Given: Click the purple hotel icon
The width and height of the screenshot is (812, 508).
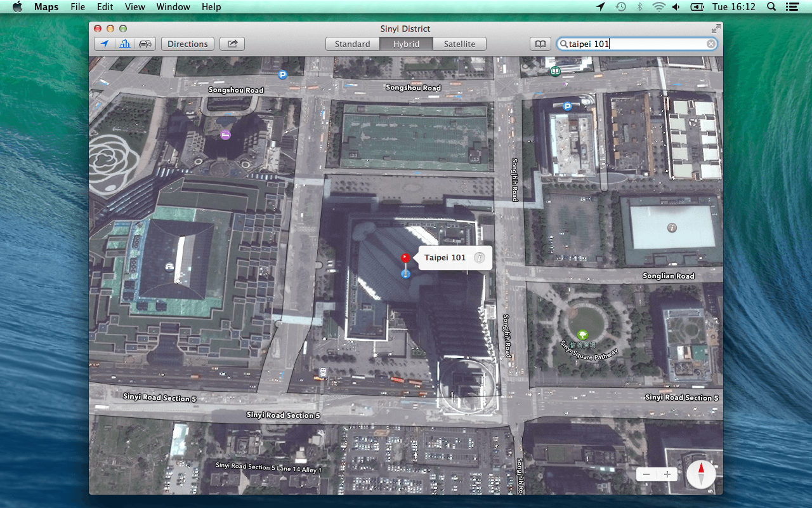Looking at the screenshot, I should pos(225,135).
